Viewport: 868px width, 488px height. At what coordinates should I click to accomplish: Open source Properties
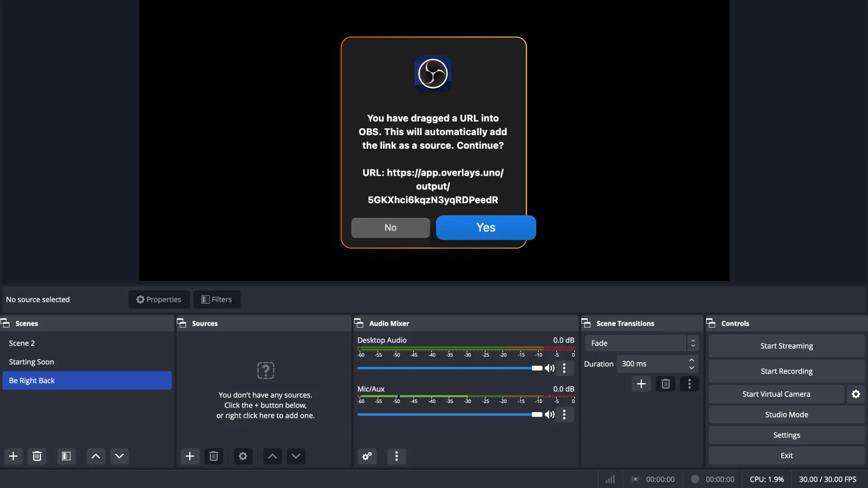(159, 299)
